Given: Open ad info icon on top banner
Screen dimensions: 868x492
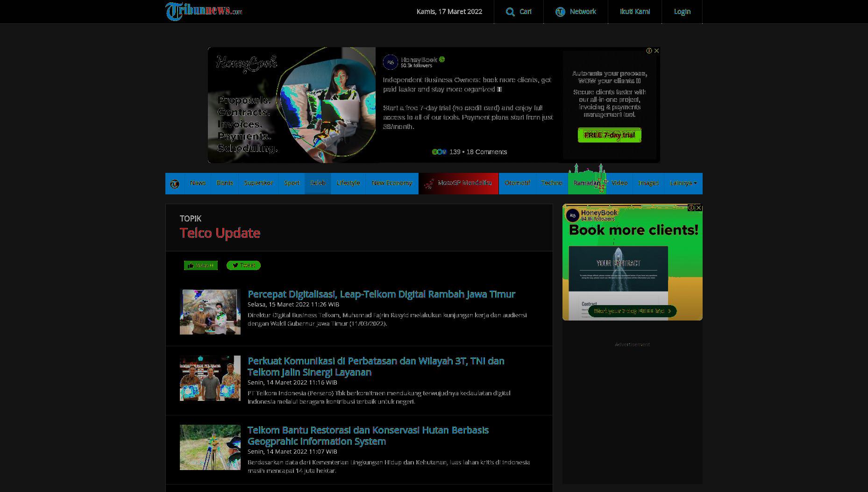Looking at the screenshot, I should [x=649, y=50].
